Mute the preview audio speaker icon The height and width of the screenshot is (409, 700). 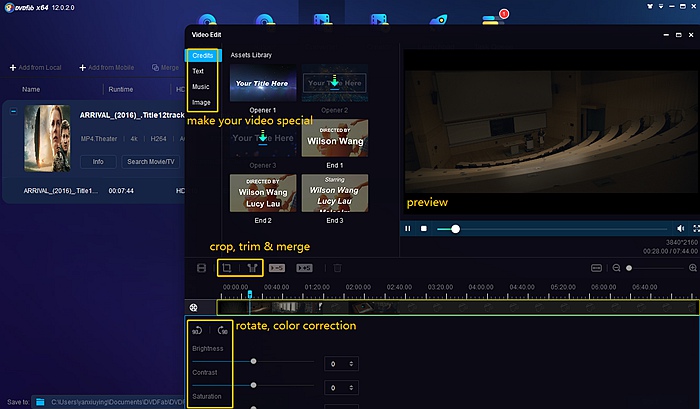tap(680, 229)
